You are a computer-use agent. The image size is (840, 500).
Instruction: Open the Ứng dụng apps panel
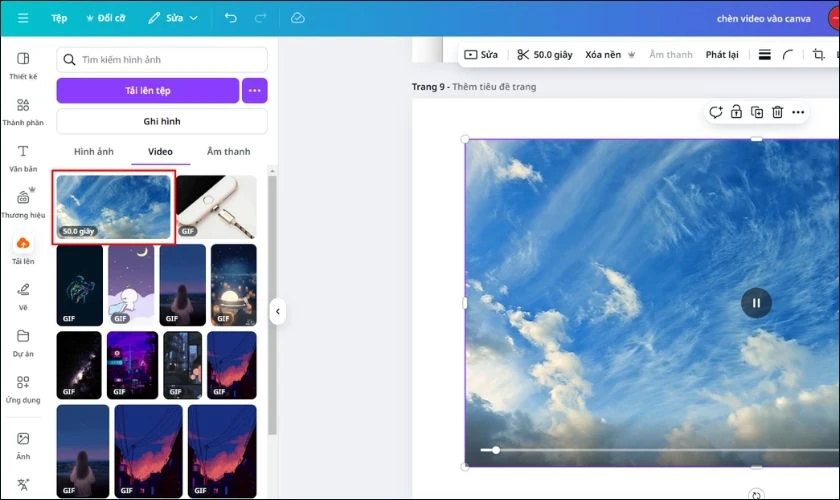coord(23,389)
